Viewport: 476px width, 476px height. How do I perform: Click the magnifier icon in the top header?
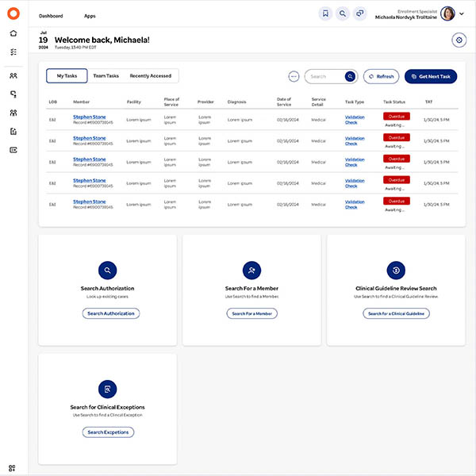coord(343,13)
